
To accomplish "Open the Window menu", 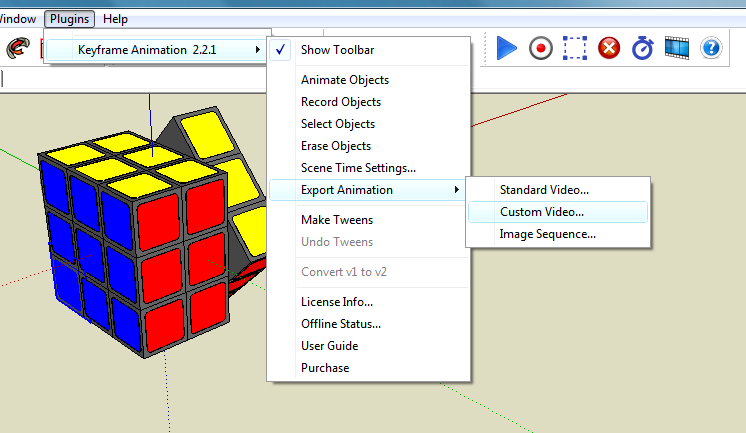I will tap(17, 19).
